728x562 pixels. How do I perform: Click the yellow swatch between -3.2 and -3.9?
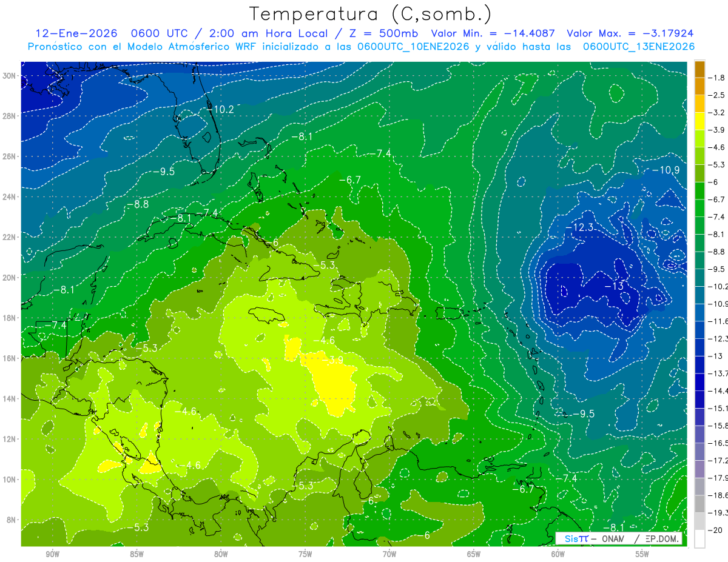[699, 121]
